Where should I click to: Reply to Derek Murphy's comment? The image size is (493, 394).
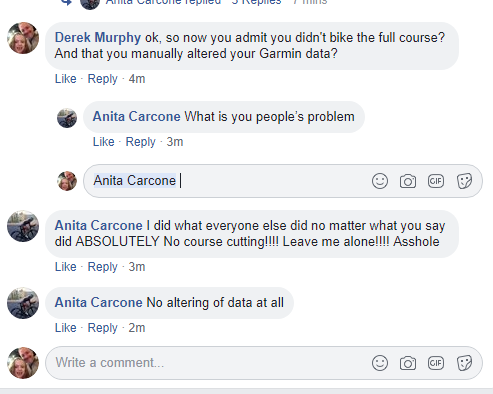pyautogui.click(x=102, y=79)
